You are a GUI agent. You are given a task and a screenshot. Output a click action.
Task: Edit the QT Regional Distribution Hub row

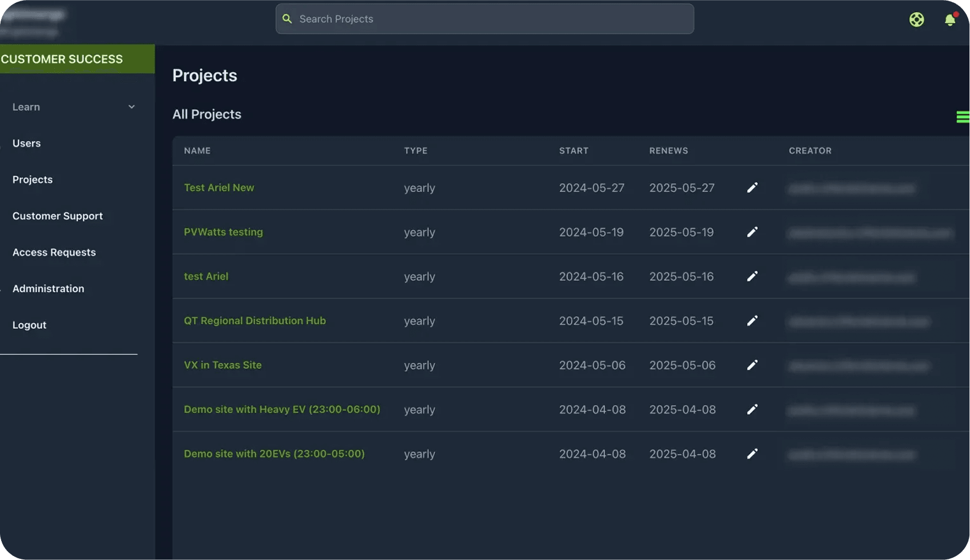click(x=752, y=321)
